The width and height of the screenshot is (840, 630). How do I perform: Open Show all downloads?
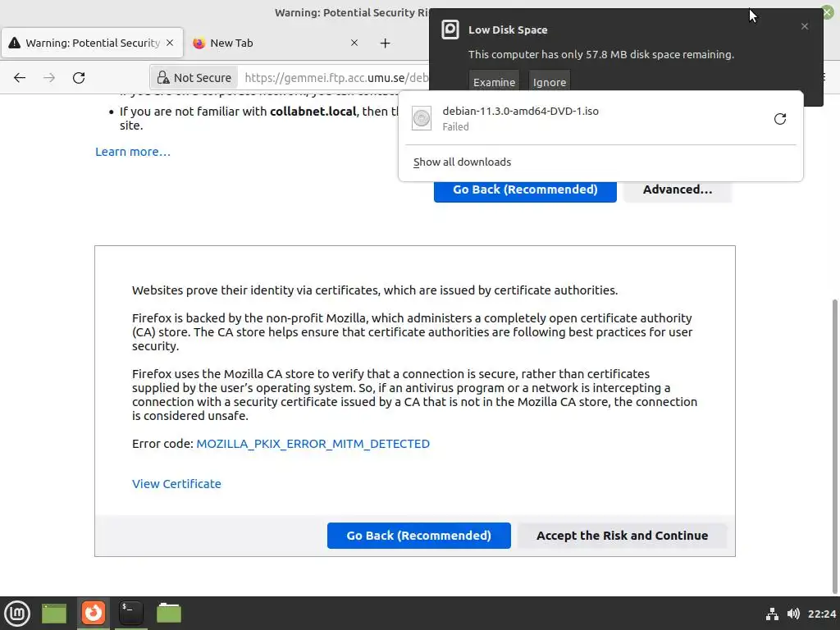click(463, 162)
